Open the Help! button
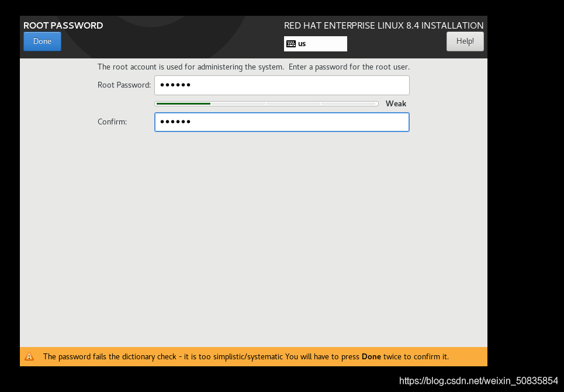 point(465,41)
